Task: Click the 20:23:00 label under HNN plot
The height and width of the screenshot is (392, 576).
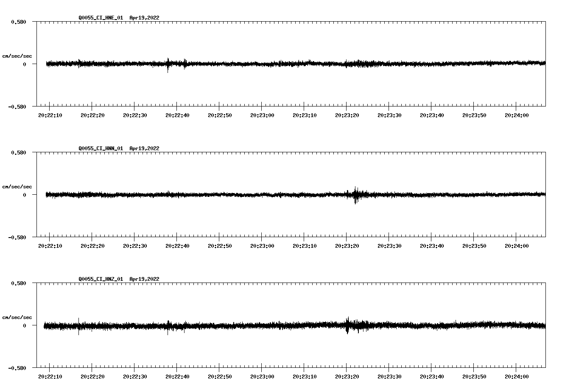Action: click(262, 246)
